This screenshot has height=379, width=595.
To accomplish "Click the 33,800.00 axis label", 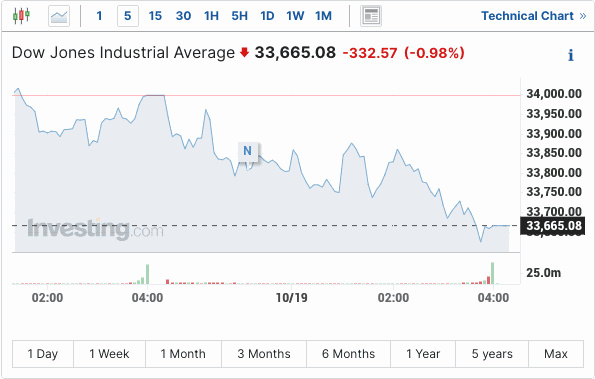I will pyautogui.click(x=554, y=173).
